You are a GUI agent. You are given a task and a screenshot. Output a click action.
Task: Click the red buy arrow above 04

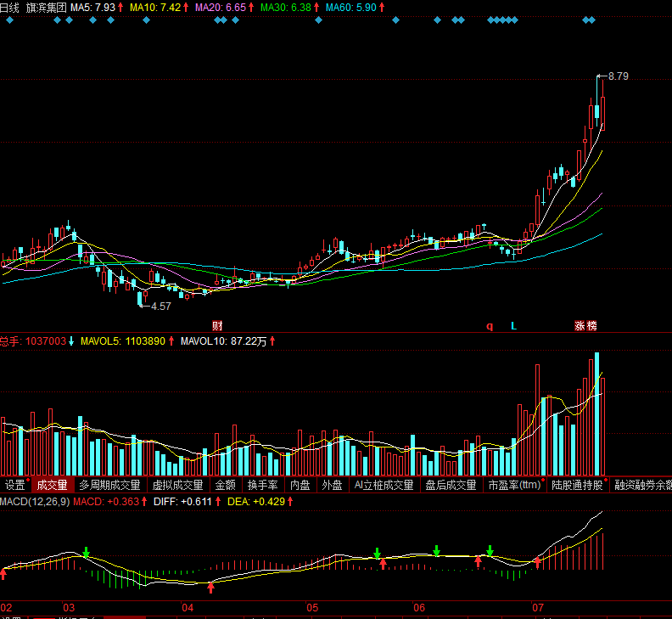[x=210, y=586]
